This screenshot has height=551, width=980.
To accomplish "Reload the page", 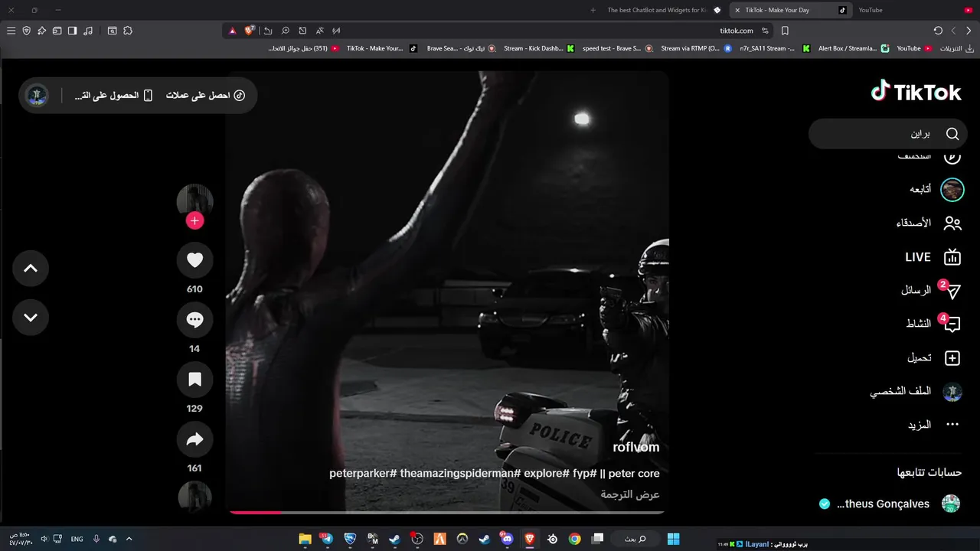I will tap(938, 31).
